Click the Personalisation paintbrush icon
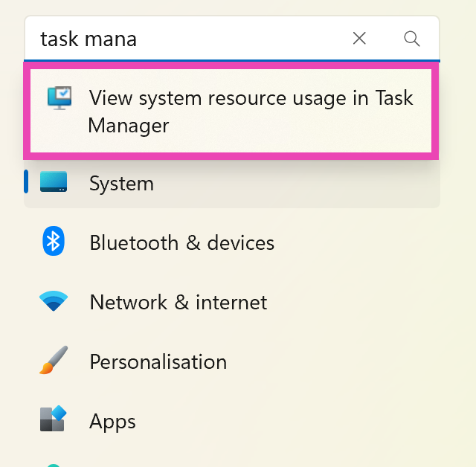This screenshot has height=467, width=476. [x=54, y=361]
